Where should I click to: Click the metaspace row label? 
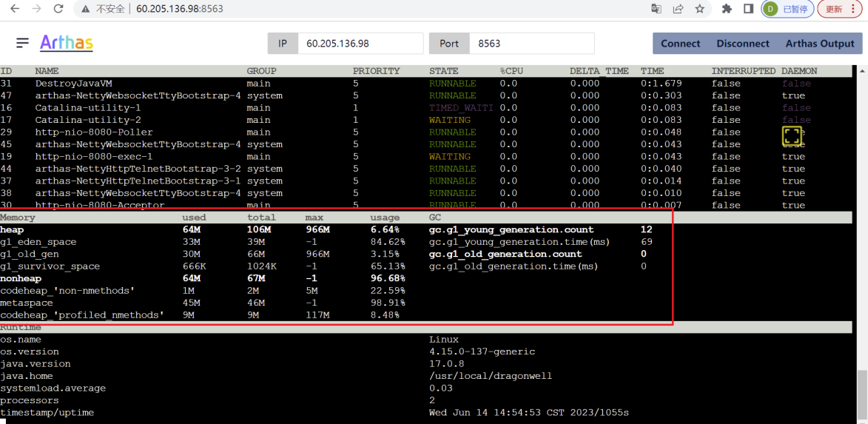pos(27,303)
